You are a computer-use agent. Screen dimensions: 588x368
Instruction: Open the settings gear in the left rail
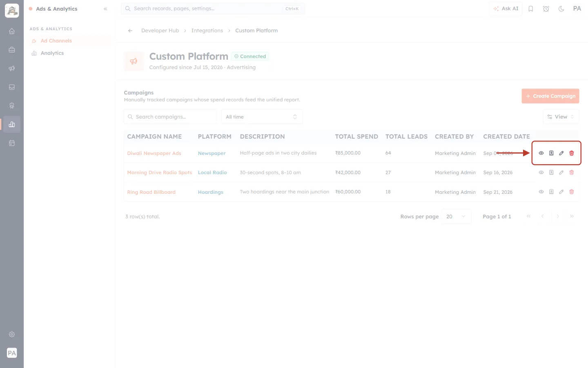click(x=12, y=334)
